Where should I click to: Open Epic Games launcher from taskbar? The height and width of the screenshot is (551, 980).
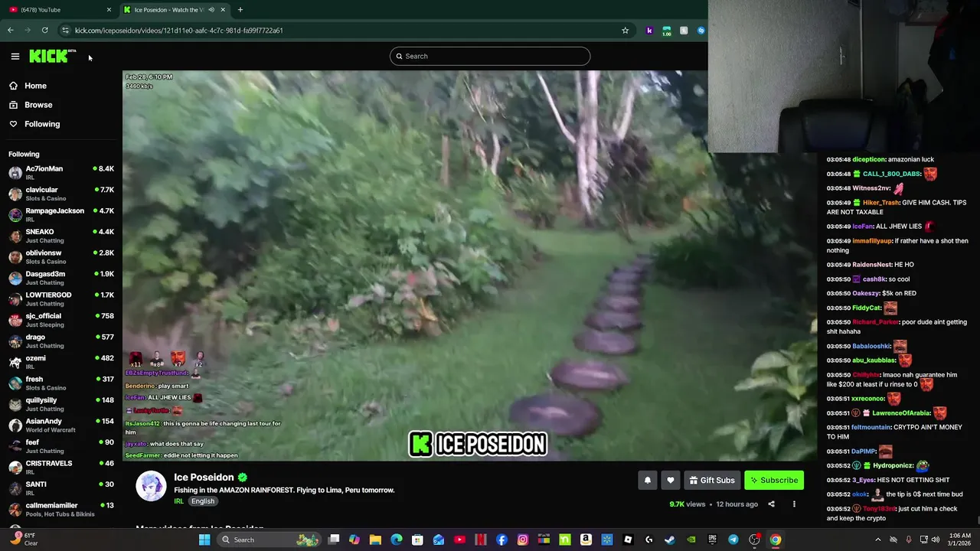point(712,540)
